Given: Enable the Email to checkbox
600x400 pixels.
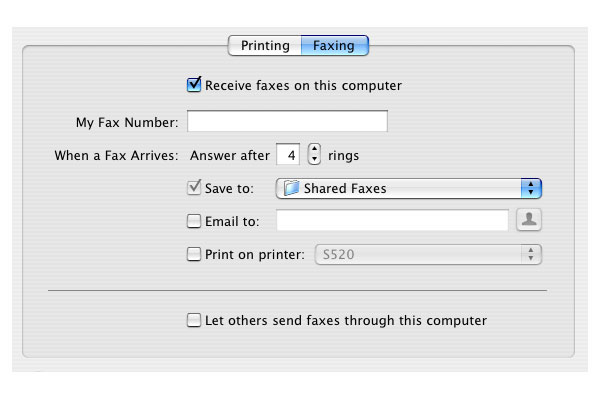Looking at the screenshot, I should coord(194,221).
